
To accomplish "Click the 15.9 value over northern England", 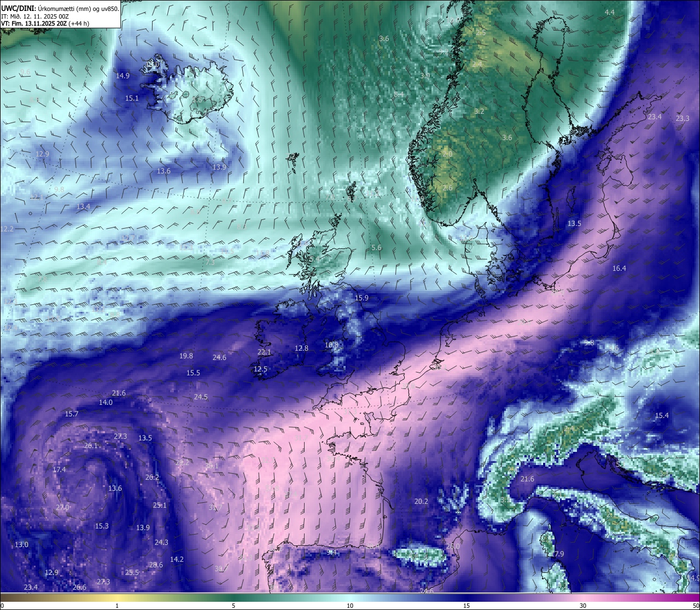I will pos(361,298).
